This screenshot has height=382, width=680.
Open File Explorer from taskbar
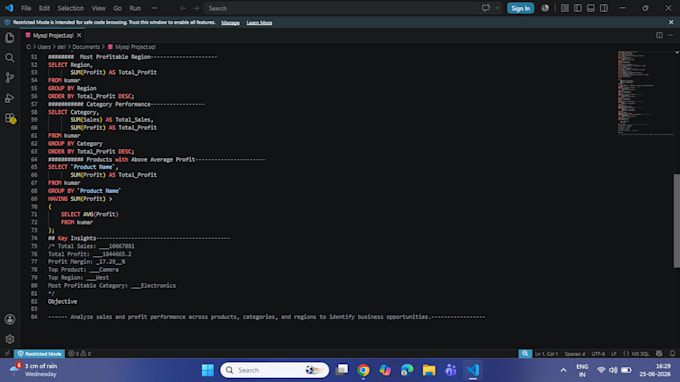click(429, 370)
